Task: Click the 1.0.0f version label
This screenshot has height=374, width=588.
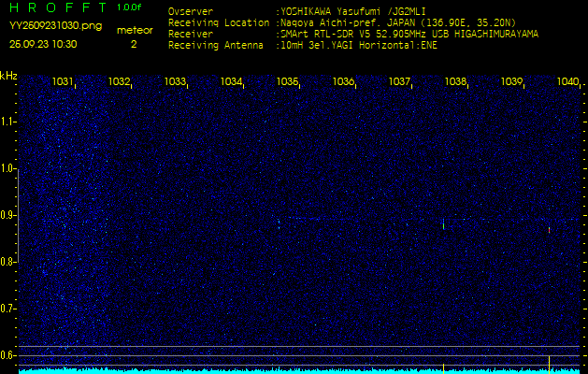Action: 130,8
